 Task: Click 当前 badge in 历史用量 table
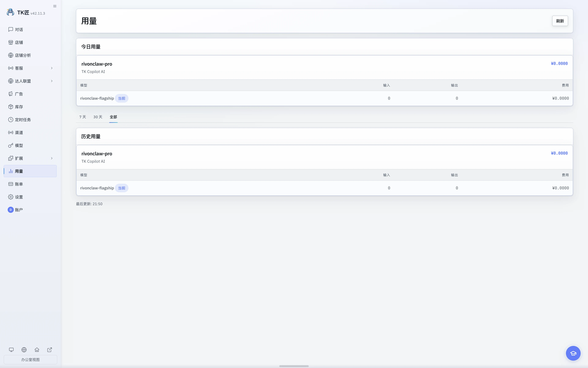(121, 188)
